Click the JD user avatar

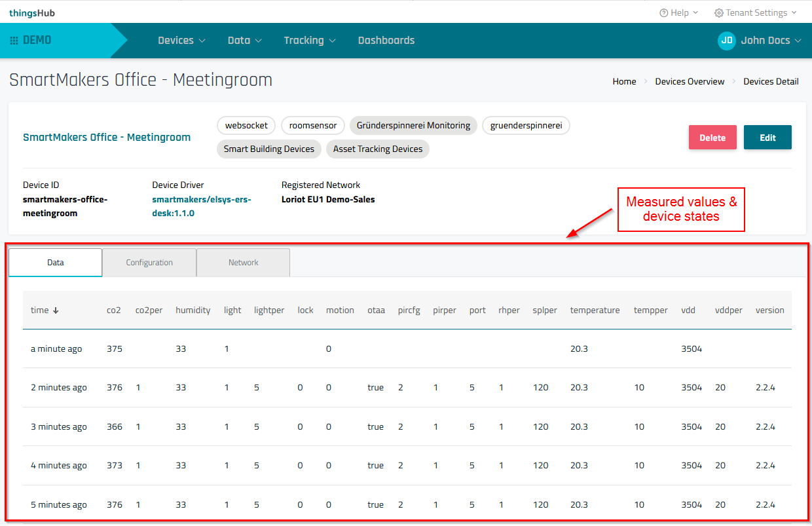[726, 41]
